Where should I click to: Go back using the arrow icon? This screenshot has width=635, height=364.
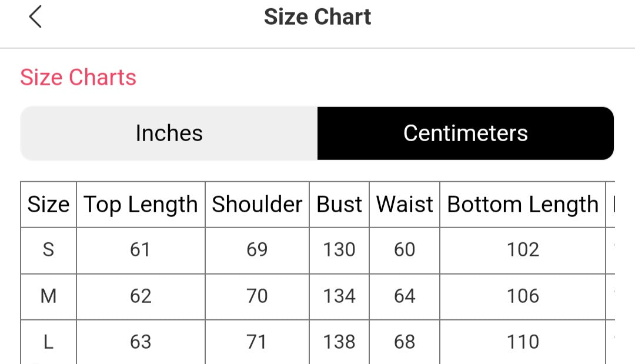click(x=35, y=16)
